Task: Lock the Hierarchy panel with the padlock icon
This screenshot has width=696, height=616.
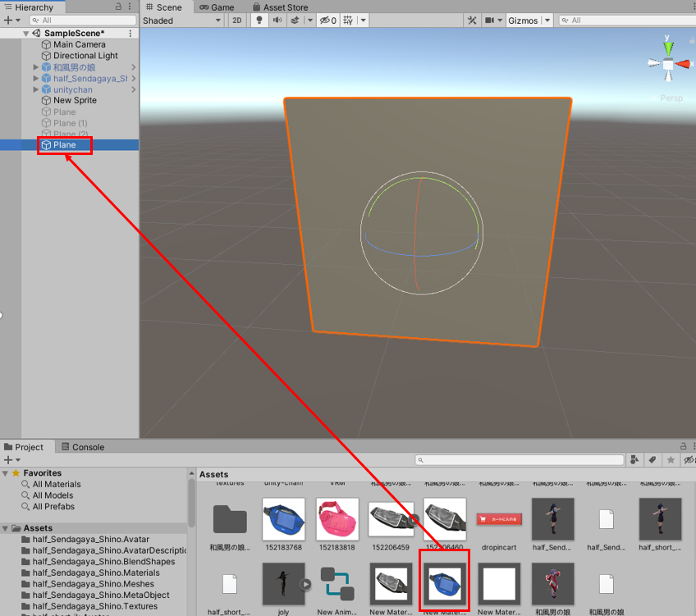Action: coord(118,7)
